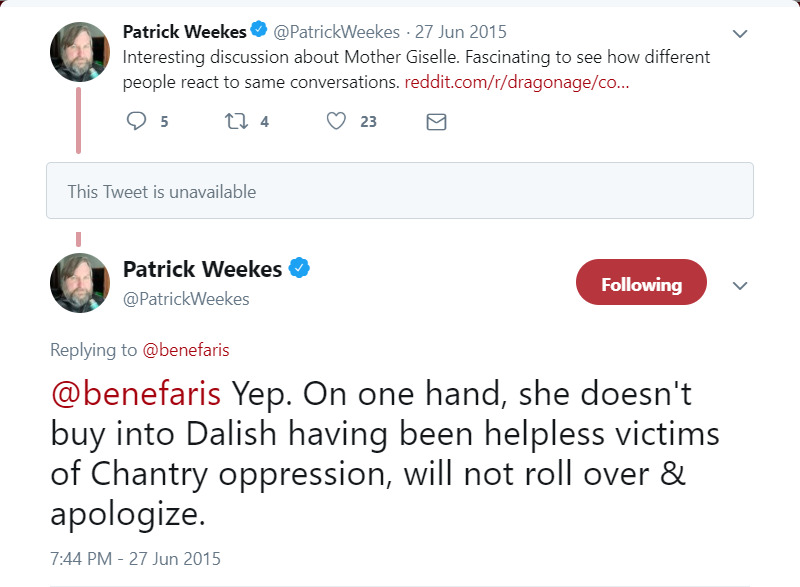Image resolution: width=800 pixels, height=587 pixels.
Task: Click the 7:44 PM timestamp
Action: [x=135, y=558]
